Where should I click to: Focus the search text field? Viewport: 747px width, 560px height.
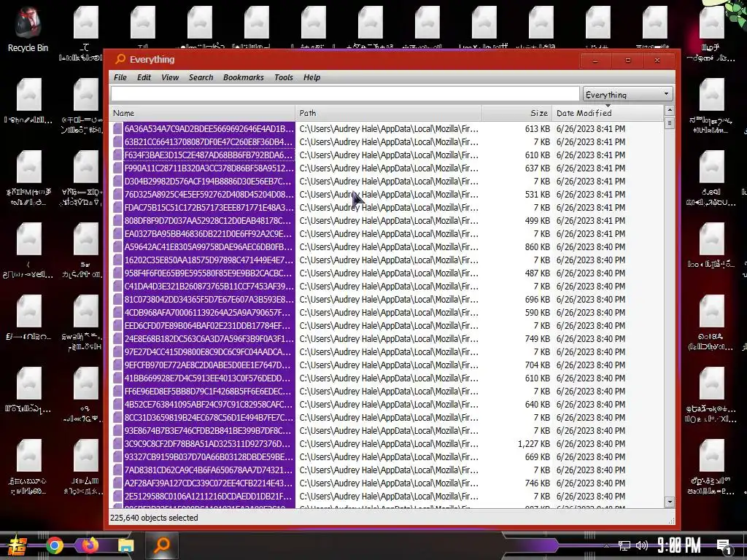tap(345, 94)
